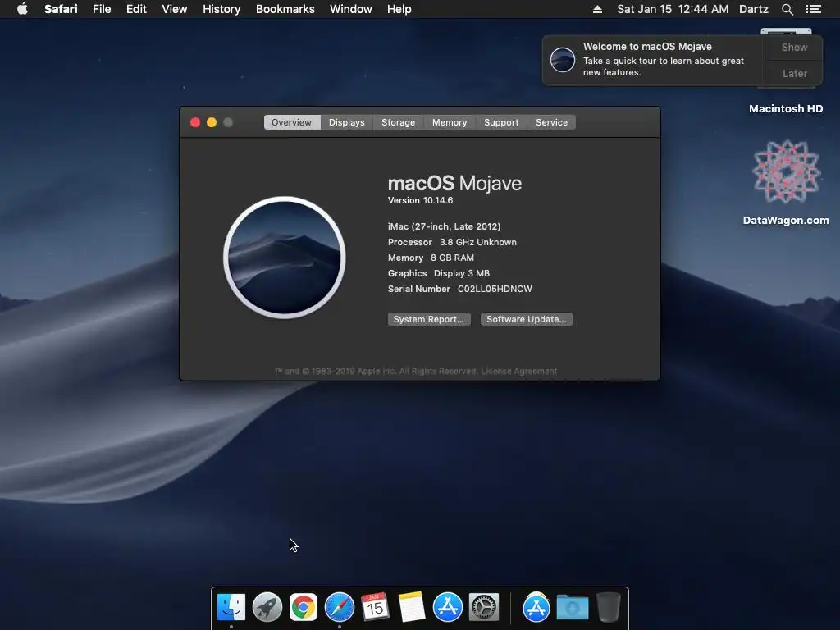
Task: Open the Window menu
Action: coord(351,9)
